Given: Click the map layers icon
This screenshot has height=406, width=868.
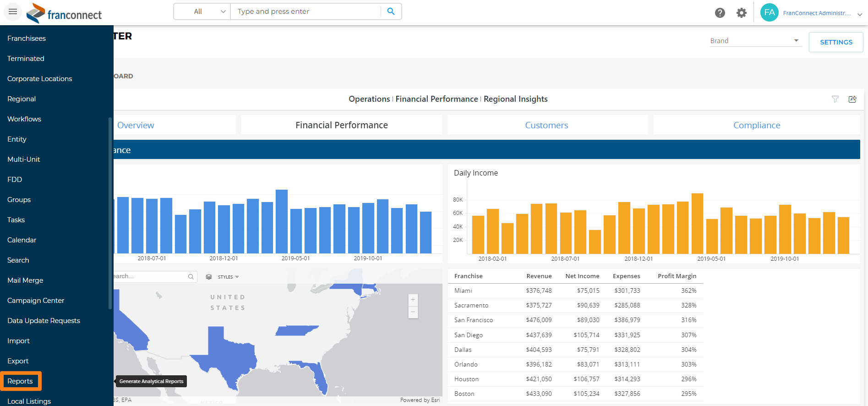Looking at the screenshot, I should 209,277.
